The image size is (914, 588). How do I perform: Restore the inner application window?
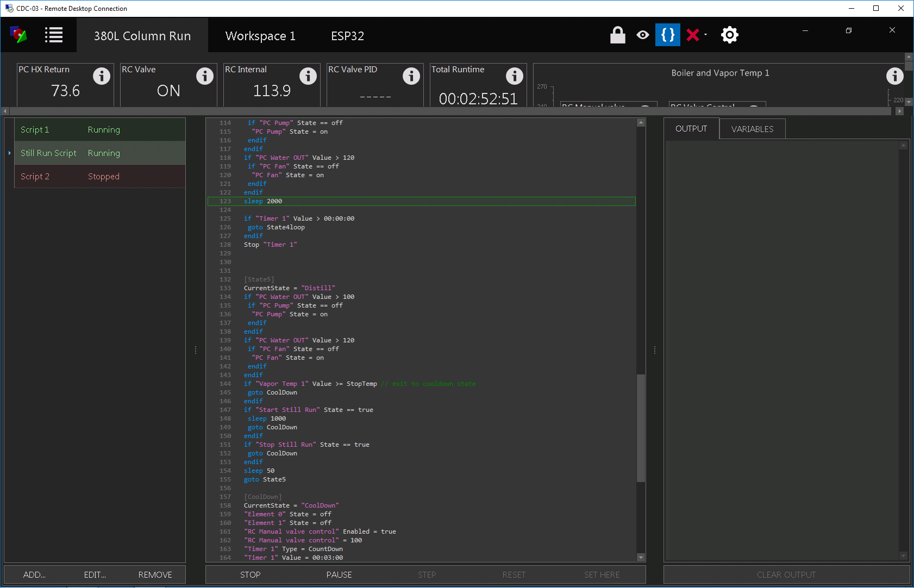pyautogui.click(x=849, y=30)
